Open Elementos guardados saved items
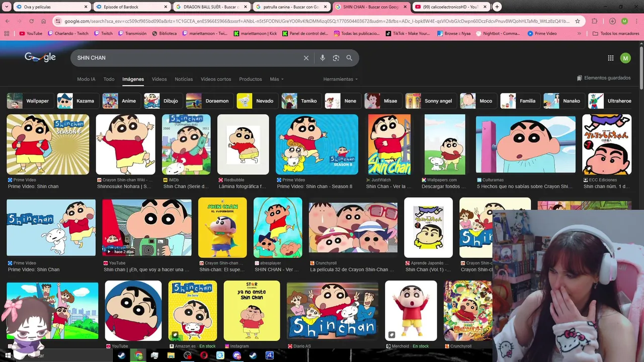This screenshot has width=644, height=362. [603, 78]
